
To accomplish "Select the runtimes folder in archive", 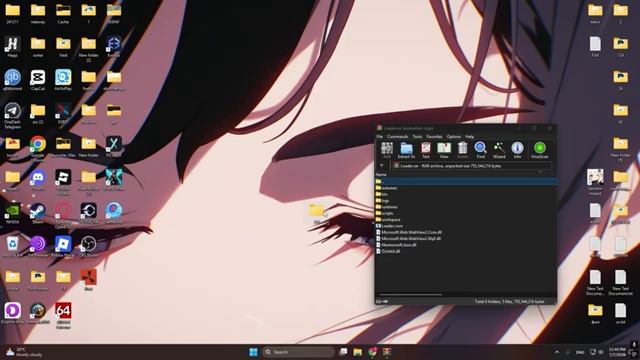I will [387, 207].
